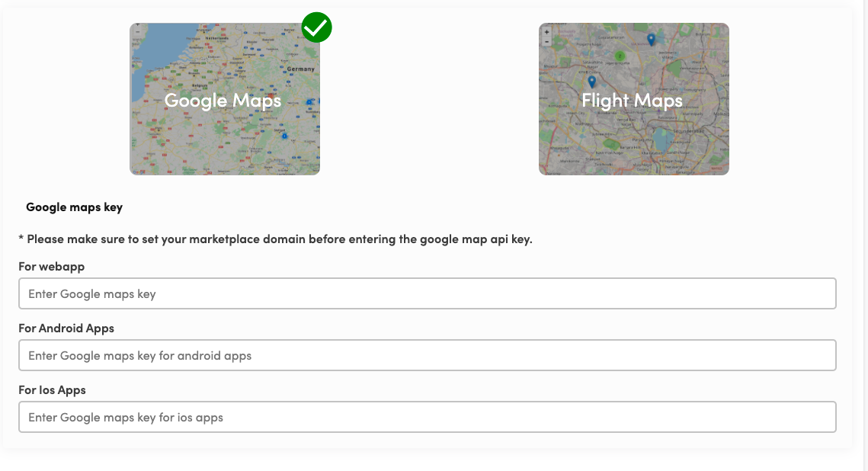Click the marketplace domain notice text
Viewport: 868px width, 471px height.
click(275, 239)
